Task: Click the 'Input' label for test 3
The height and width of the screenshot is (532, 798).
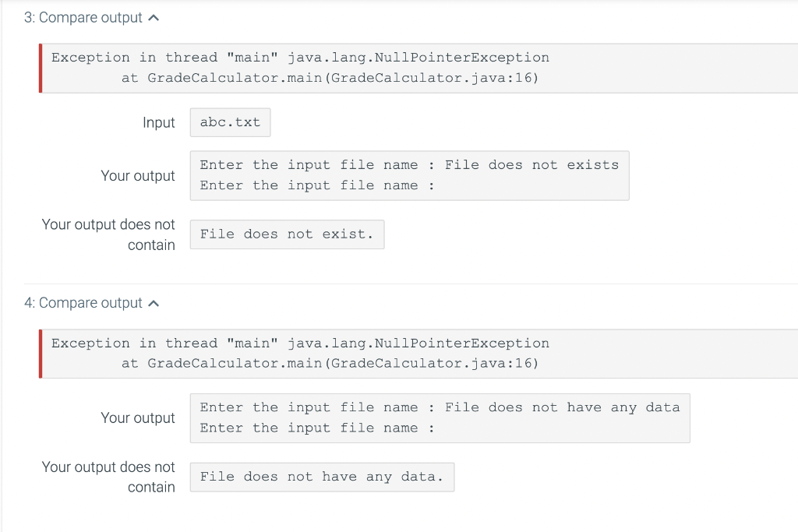Action: [x=159, y=122]
